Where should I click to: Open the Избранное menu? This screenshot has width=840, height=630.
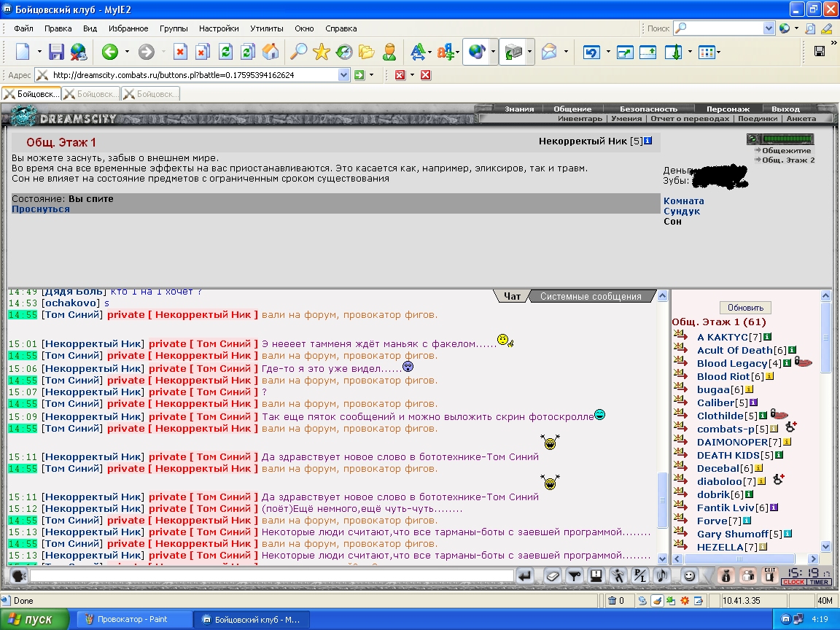(128, 28)
